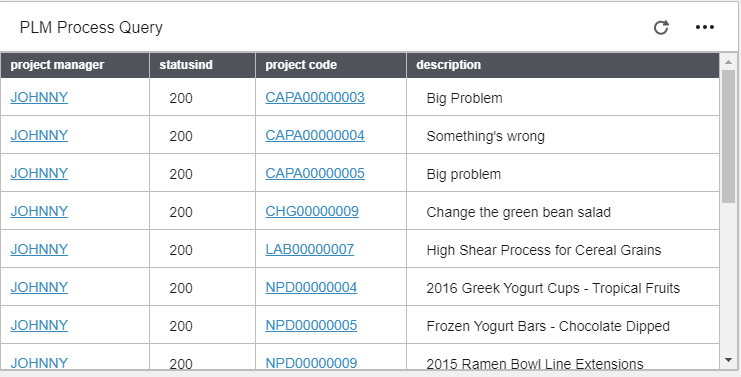Open project code CAPA00000004 link
741x377 pixels.
[x=315, y=135]
